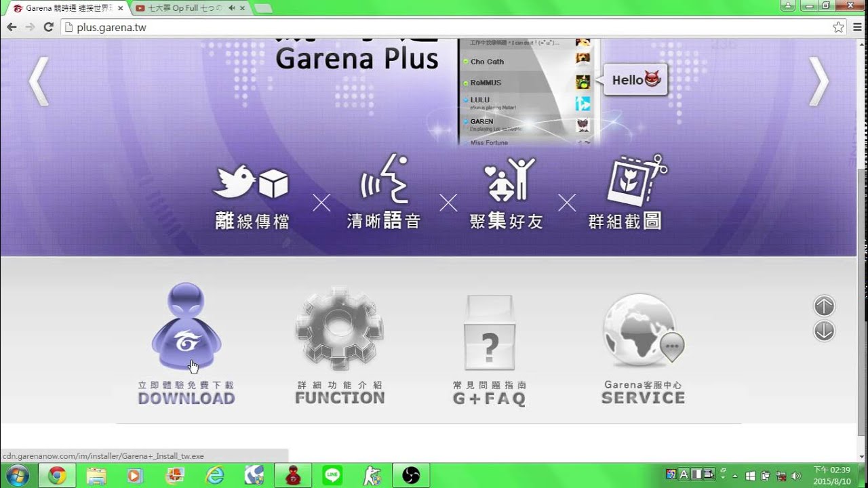Click the Garena Plus banner title
Image resolution: width=868 pixels, height=488 pixels.
pyautogui.click(x=357, y=58)
